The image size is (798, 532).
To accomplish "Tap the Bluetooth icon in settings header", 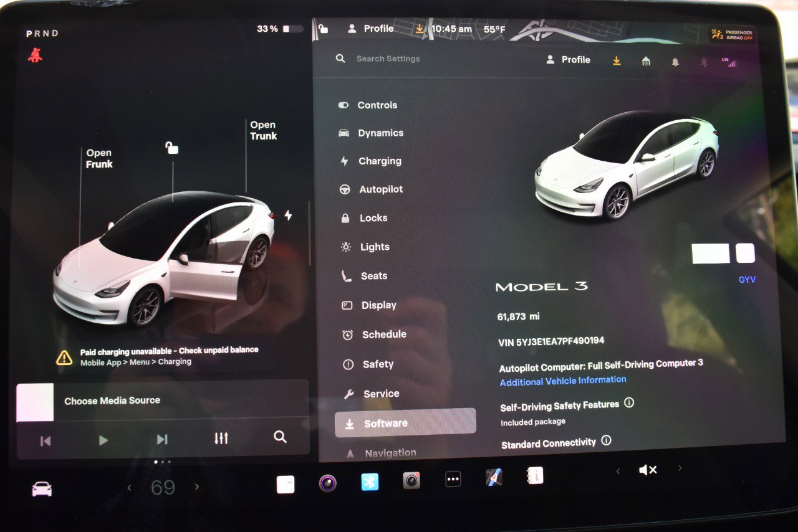I will 704,62.
